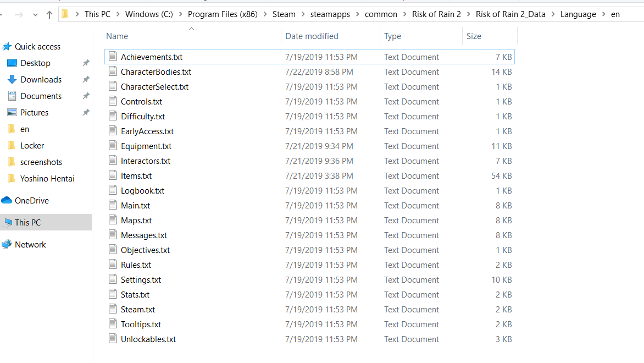
Task: Open recent locations dropdown arrow
Action: point(35,15)
